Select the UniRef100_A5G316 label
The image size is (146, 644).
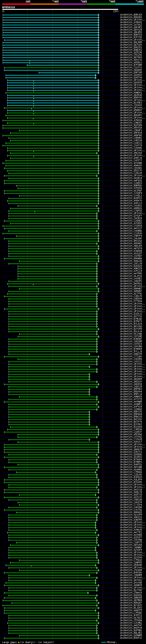pyautogui.click(x=131, y=153)
